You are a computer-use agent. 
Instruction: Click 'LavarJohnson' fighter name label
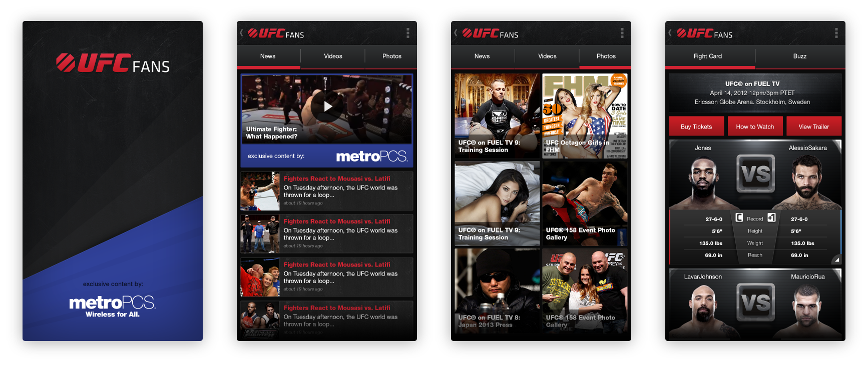(x=703, y=276)
